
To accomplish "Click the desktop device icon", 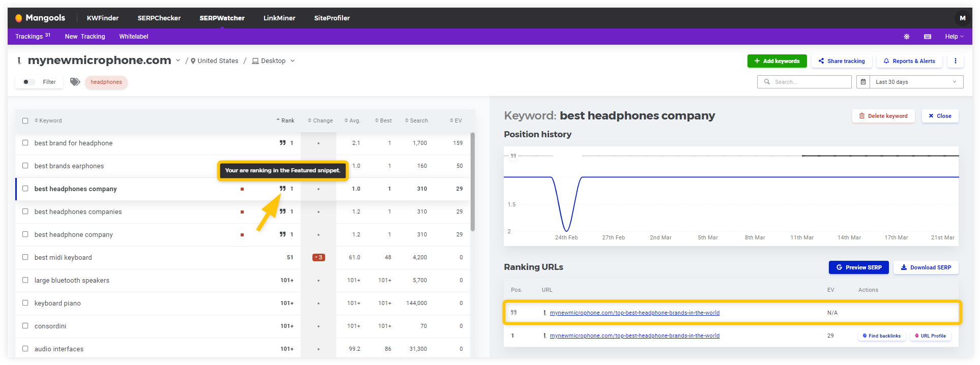I will click(255, 61).
